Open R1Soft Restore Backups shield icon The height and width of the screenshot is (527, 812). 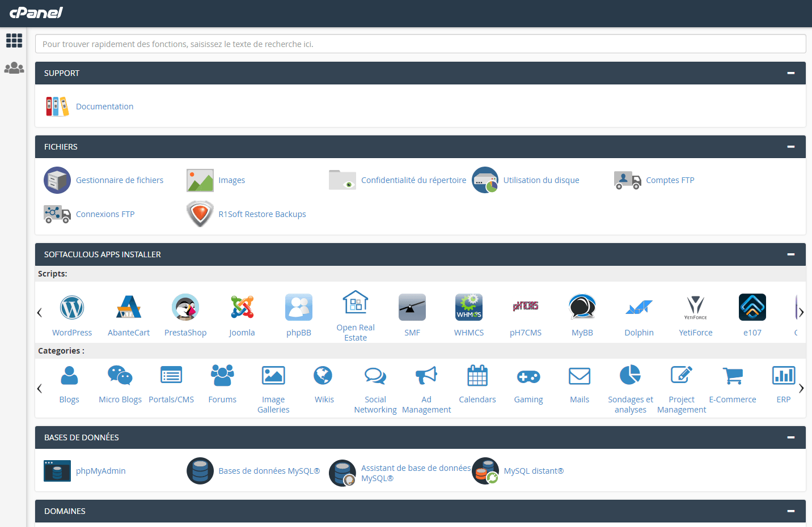200,214
